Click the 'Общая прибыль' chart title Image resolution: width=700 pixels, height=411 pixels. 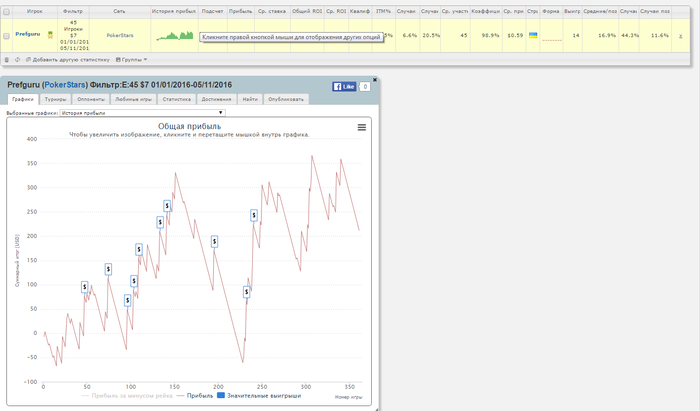[189, 126]
